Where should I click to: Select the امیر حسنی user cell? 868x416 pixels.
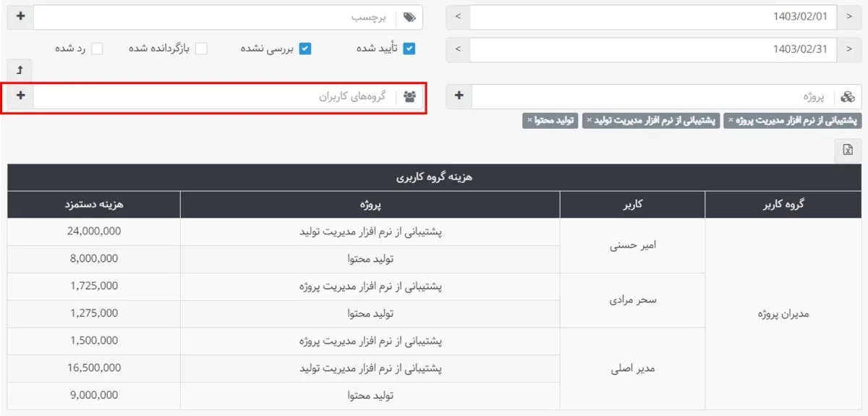[632, 245]
